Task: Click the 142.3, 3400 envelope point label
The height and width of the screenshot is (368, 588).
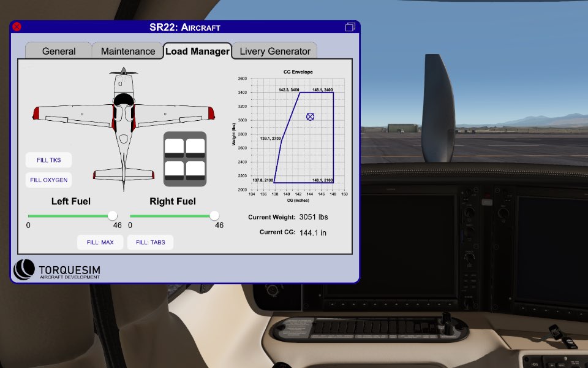Action: 288,90
